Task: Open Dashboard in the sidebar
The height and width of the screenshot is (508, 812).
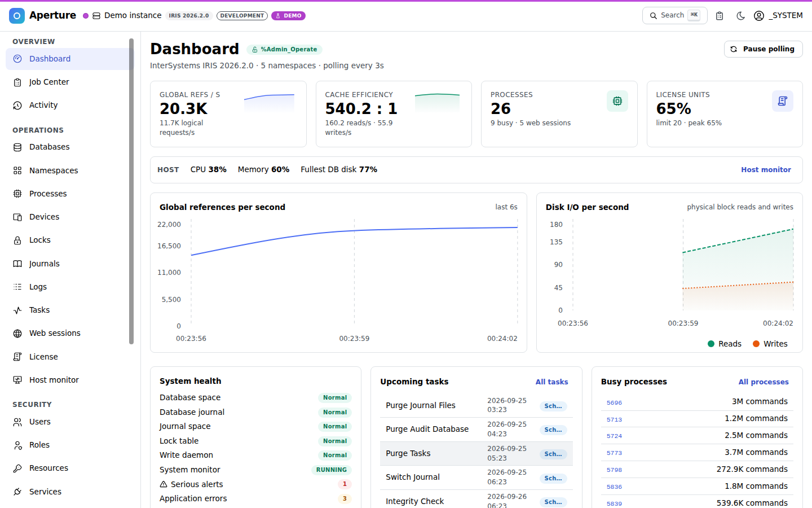Action: (x=69, y=59)
